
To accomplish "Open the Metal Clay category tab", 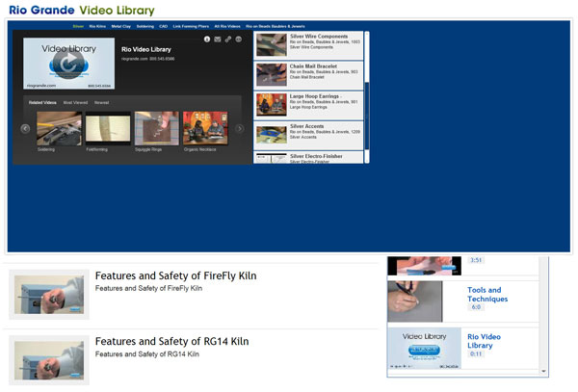I will (x=121, y=26).
